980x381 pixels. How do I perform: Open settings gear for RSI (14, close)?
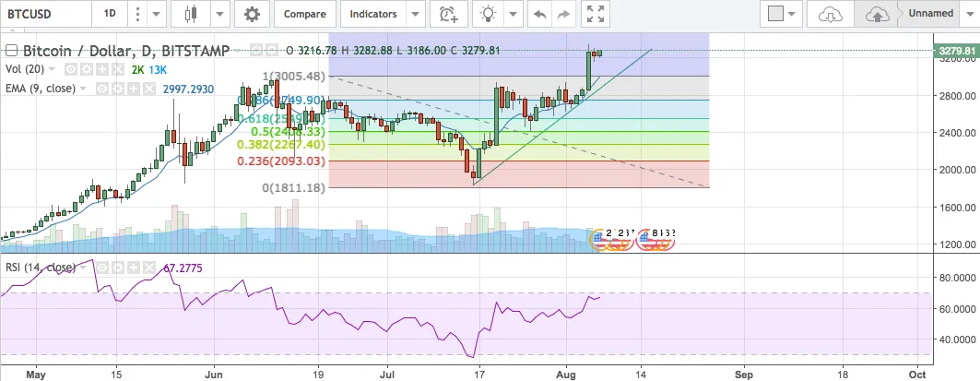[x=116, y=268]
